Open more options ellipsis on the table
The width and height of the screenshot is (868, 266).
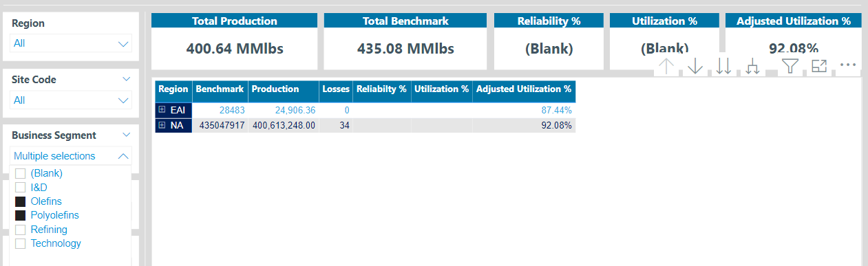point(848,65)
